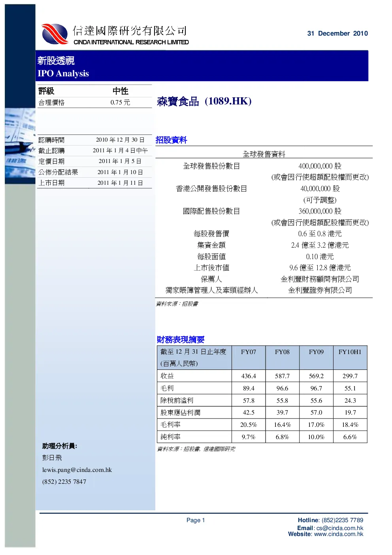Select the fair price 0.75 元
This screenshot has width=392, height=555.
tap(120, 102)
